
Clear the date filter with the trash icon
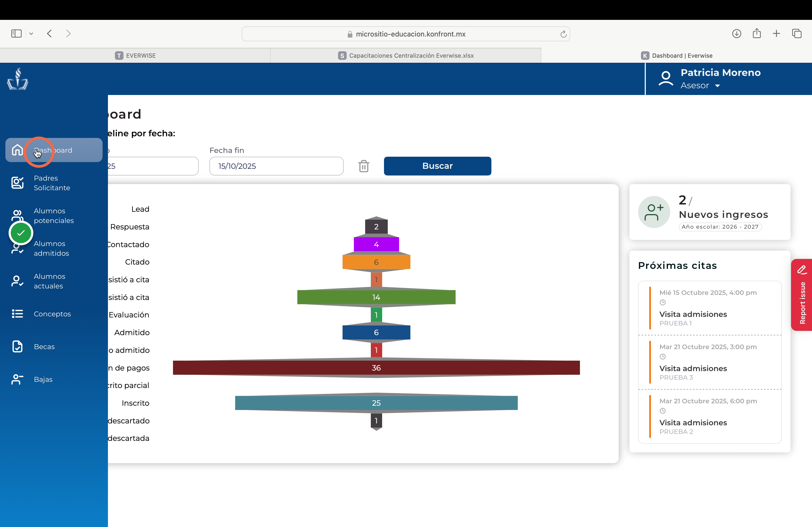click(x=364, y=166)
